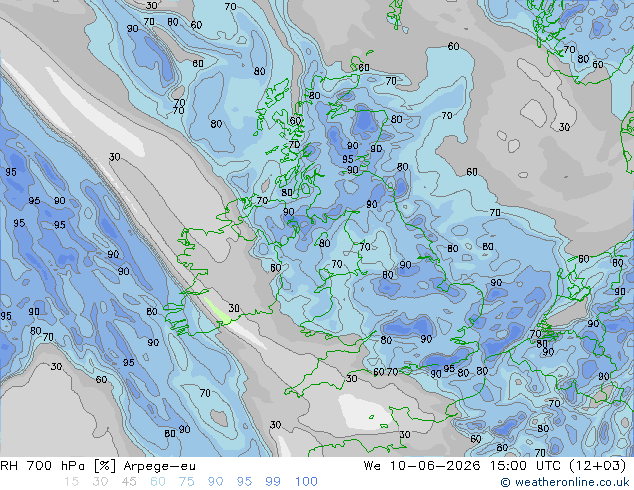
Task: Click the forecast time '15:00 UTC'
Action: click(x=525, y=466)
